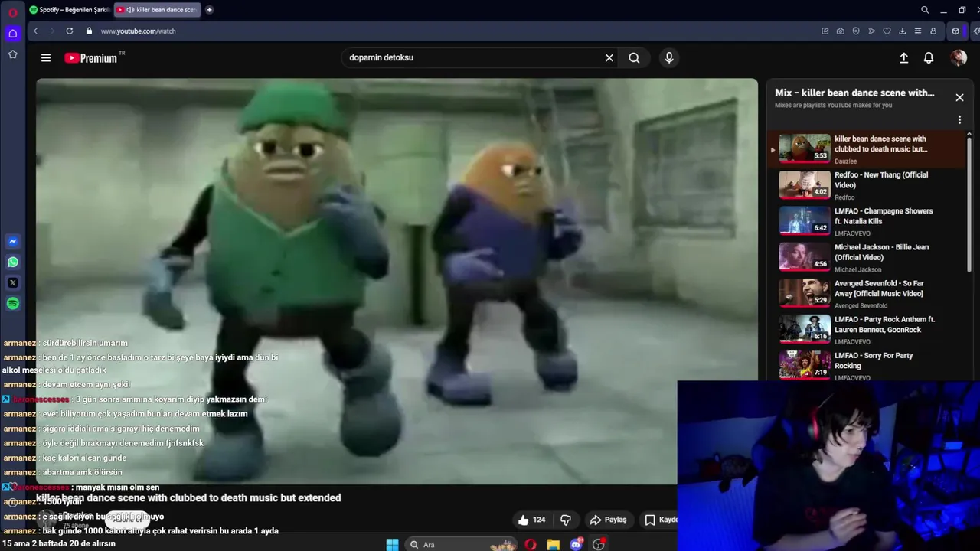This screenshot has width=980, height=551.
Task: Search tabs with top-right magnifier
Action: (925, 10)
